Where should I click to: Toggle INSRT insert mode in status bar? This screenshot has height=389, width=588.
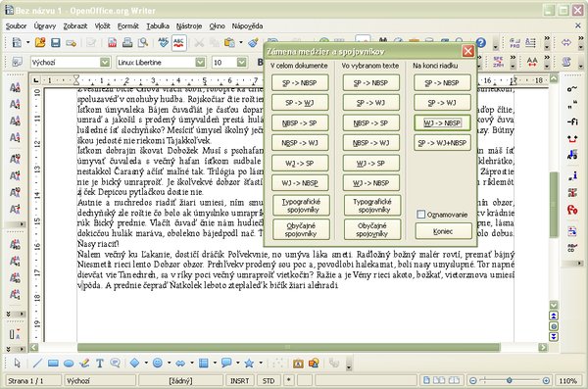pos(239,381)
